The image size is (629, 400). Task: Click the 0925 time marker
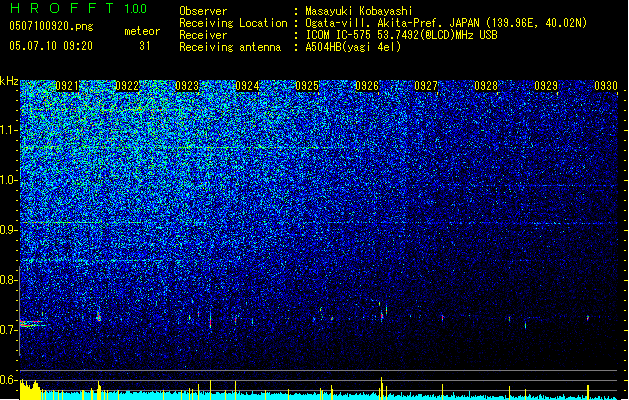tap(307, 86)
